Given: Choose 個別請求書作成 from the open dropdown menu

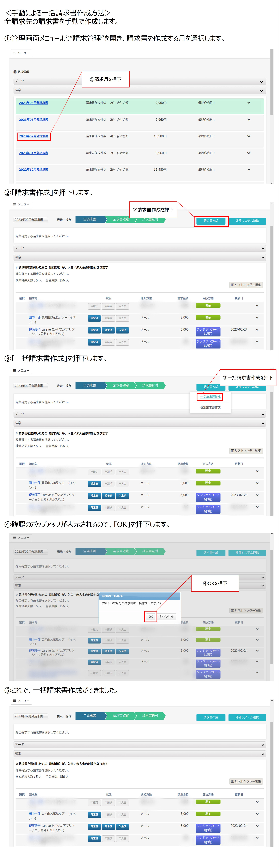Looking at the screenshot, I should pyautogui.click(x=210, y=407).
